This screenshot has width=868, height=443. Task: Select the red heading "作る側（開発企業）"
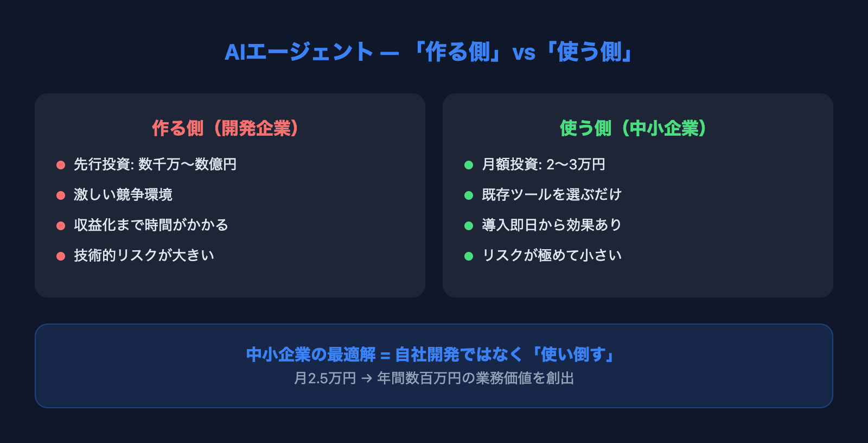226,128
